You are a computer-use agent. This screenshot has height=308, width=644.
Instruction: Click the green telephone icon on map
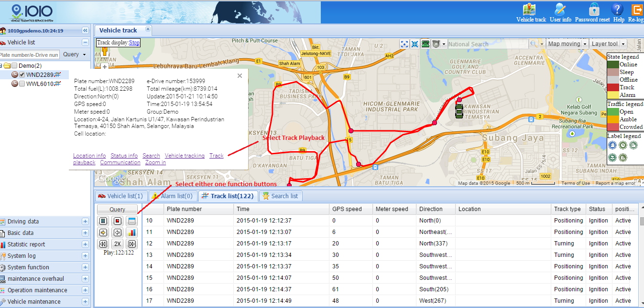(x=425, y=44)
